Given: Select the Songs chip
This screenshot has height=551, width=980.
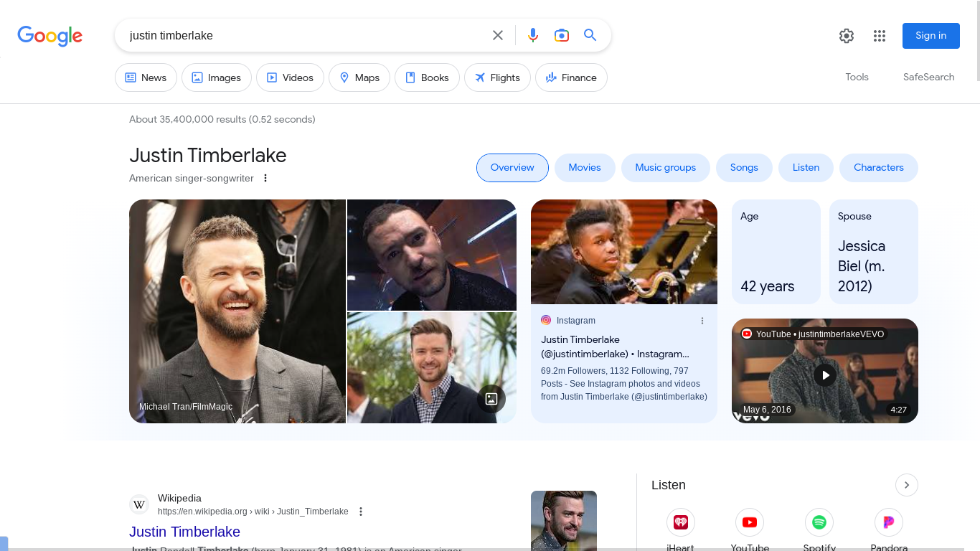Looking at the screenshot, I should click(744, 168).
